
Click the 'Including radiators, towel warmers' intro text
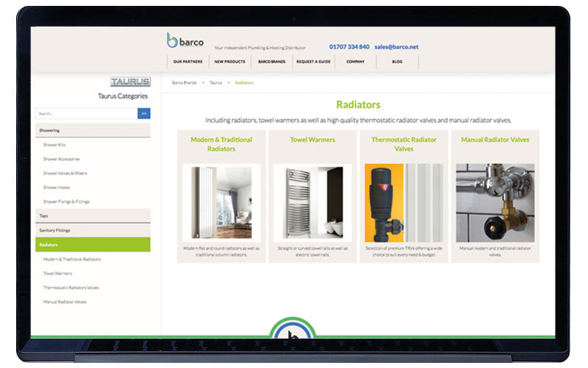click(x=358, y=120)
